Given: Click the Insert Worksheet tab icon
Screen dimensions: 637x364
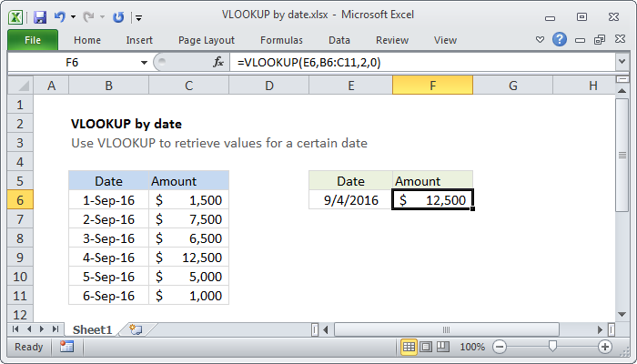Looking at the screenshot, I should pyautogui.click(x=136, y=329).
